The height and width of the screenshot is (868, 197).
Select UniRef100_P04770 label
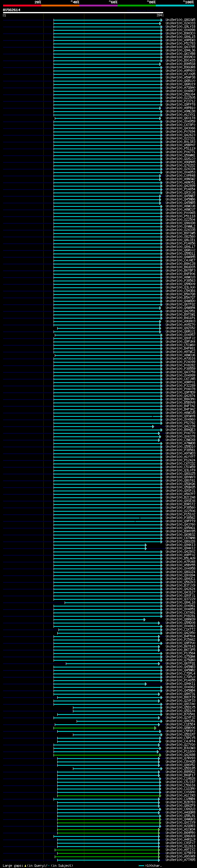coord(180,433)
